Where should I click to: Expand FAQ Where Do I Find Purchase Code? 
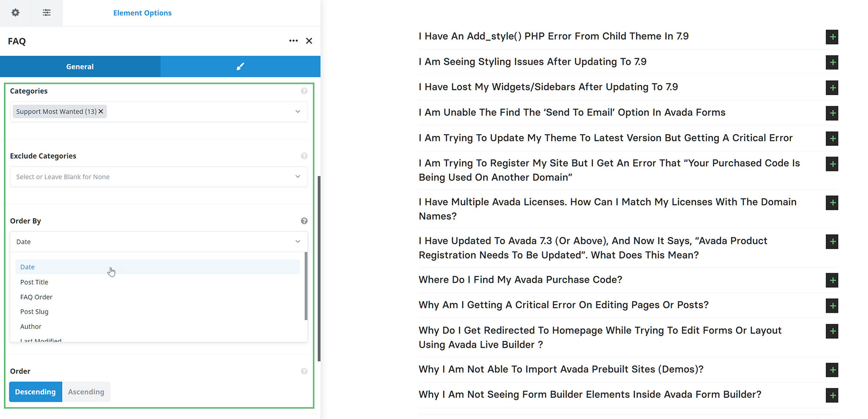832,281
